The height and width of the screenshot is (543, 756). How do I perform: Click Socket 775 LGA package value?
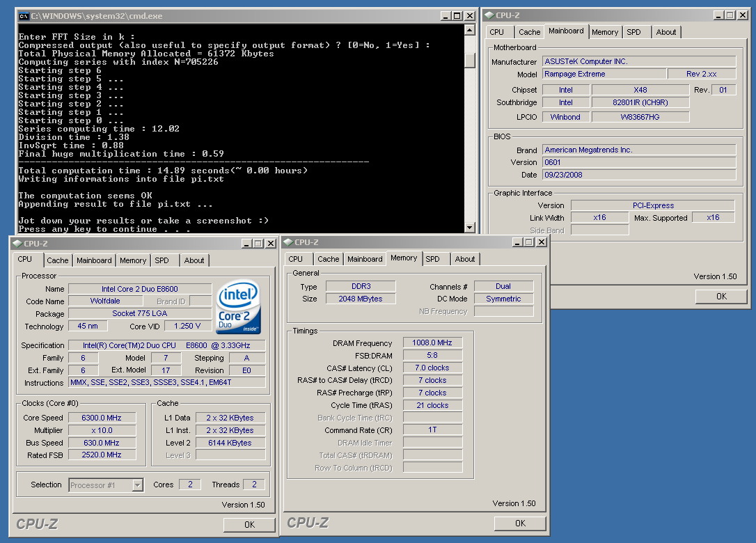[140, 313]
